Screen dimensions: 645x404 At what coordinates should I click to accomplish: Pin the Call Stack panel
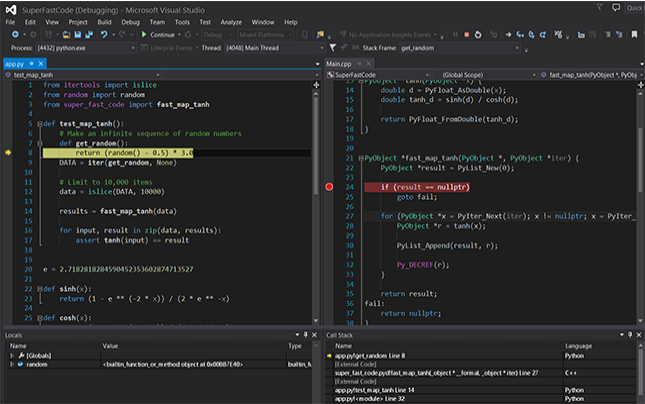click(x=630, y=335)
